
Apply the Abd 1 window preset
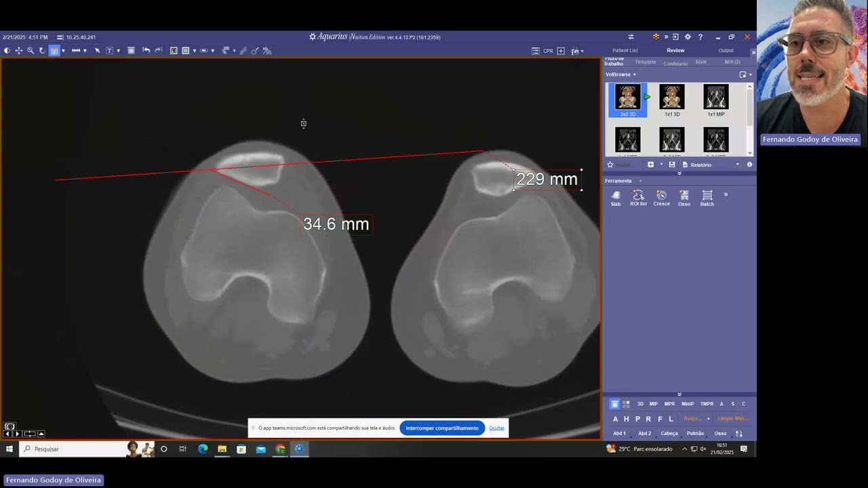click(x=619, y=434)
